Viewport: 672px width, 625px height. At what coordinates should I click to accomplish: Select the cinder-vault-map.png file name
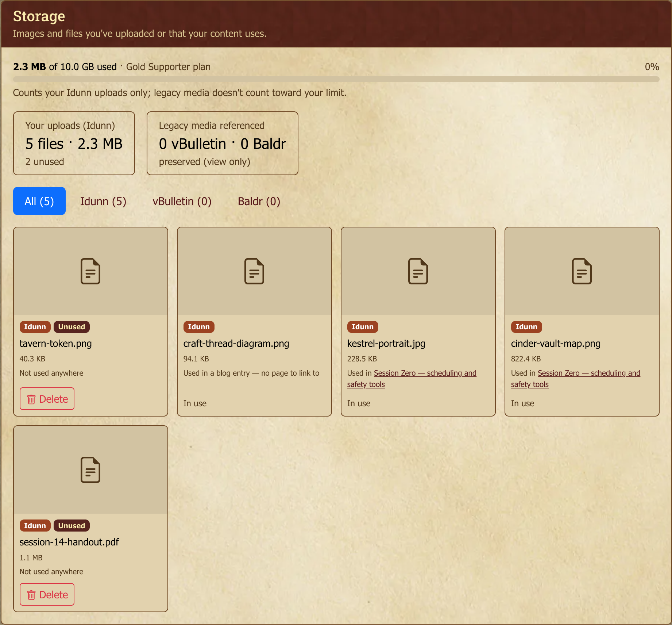[x=556, y=344]
